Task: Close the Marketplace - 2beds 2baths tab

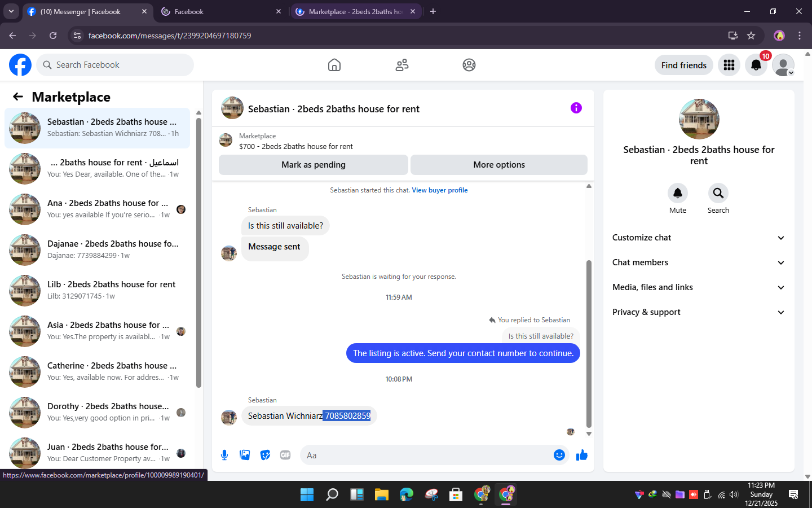Action: pos(413,11)
